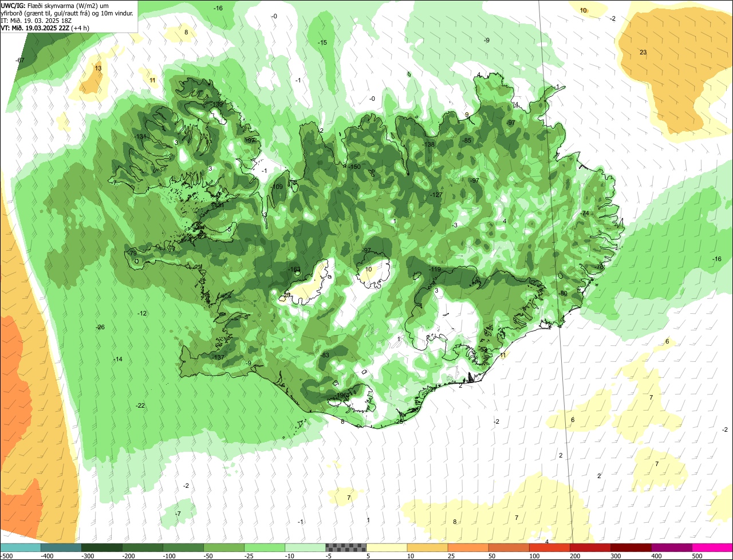Click the 25 to 50 orange legend swatch
Screen dimensions: 733x560
tap(468, 547)
